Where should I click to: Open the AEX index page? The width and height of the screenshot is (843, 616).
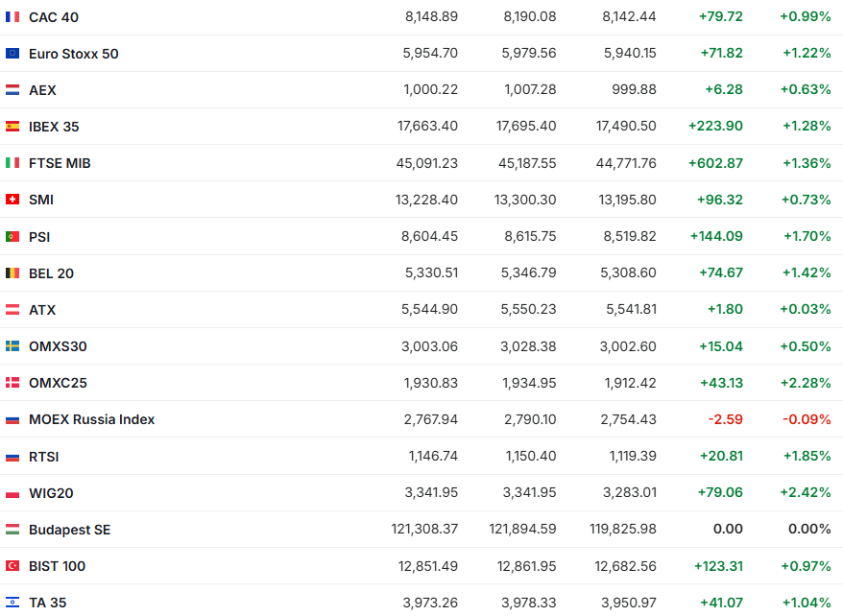click(42, 90)
